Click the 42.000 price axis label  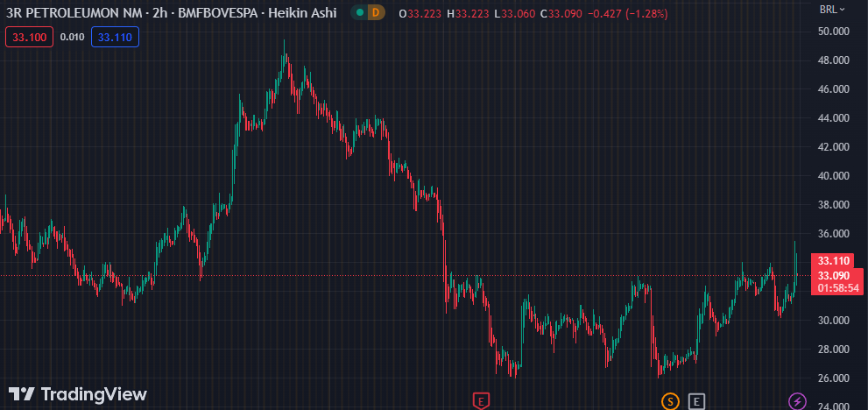click(x=834, y=147)
